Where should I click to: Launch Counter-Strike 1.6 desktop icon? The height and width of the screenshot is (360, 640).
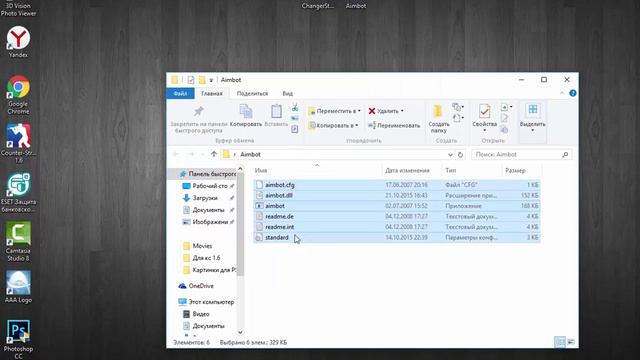click(18, 143)
